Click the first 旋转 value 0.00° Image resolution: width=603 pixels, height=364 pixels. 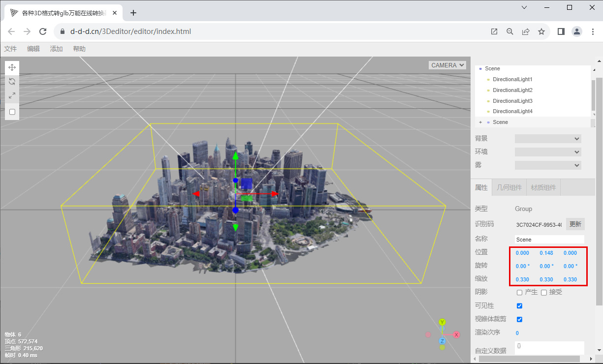pyautogui.click(x=522, y=266)
